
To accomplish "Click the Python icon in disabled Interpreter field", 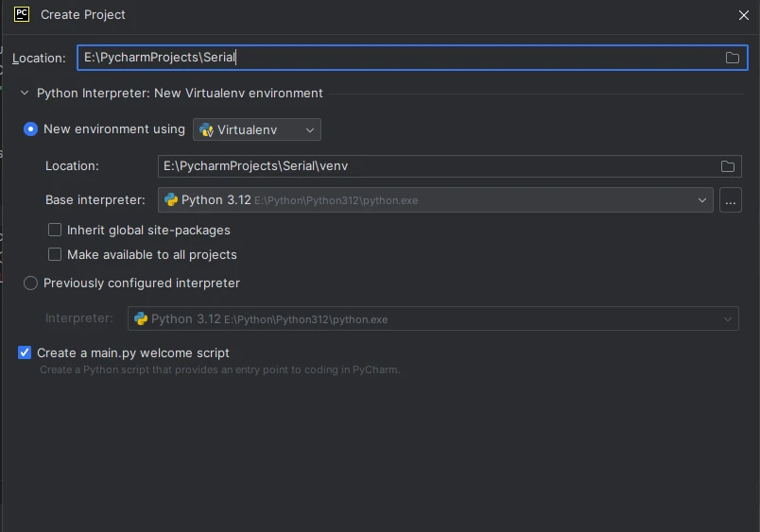I will (x=141, y=318).
